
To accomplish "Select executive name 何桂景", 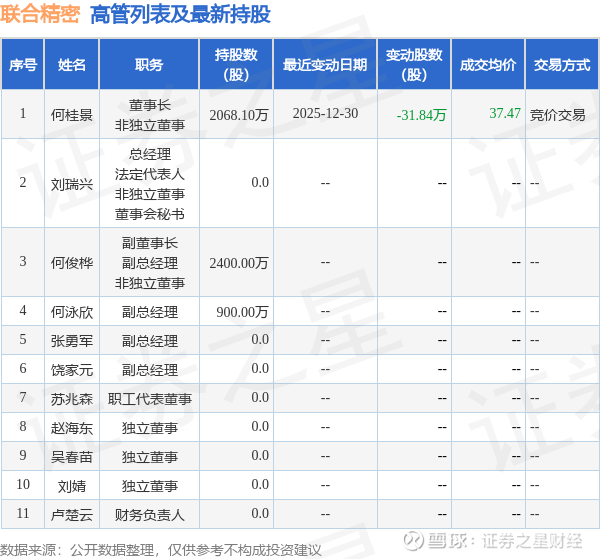I will 72,115.
